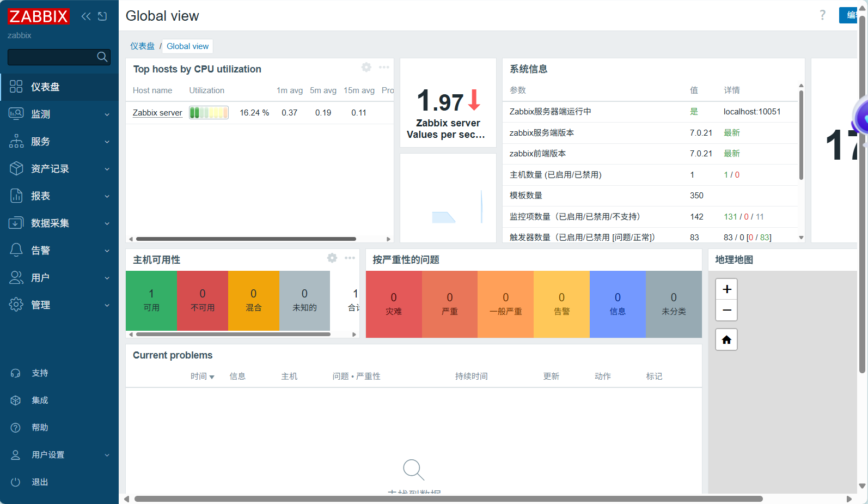
Task: Click the Top hosts horizontal scrollbar
Action: [246, 239]
